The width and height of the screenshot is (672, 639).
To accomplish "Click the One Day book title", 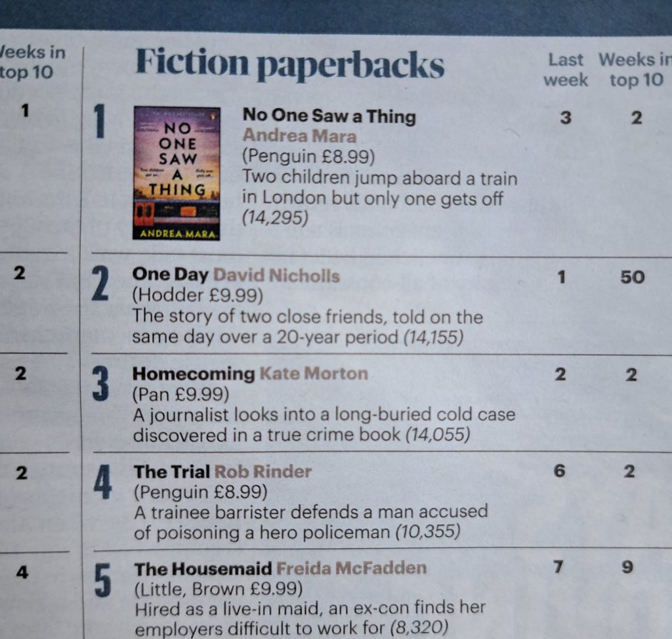I will coord(170,275).
